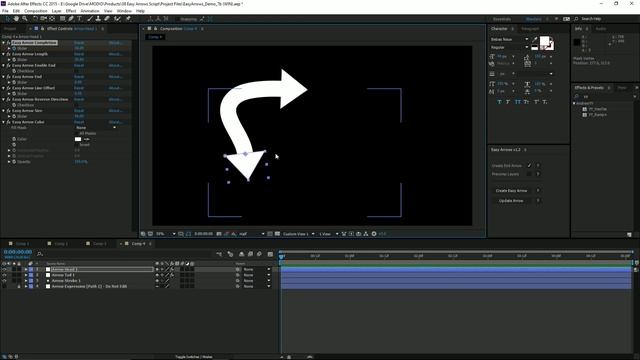Click the current timecode field in timeline

click(18, 252)
